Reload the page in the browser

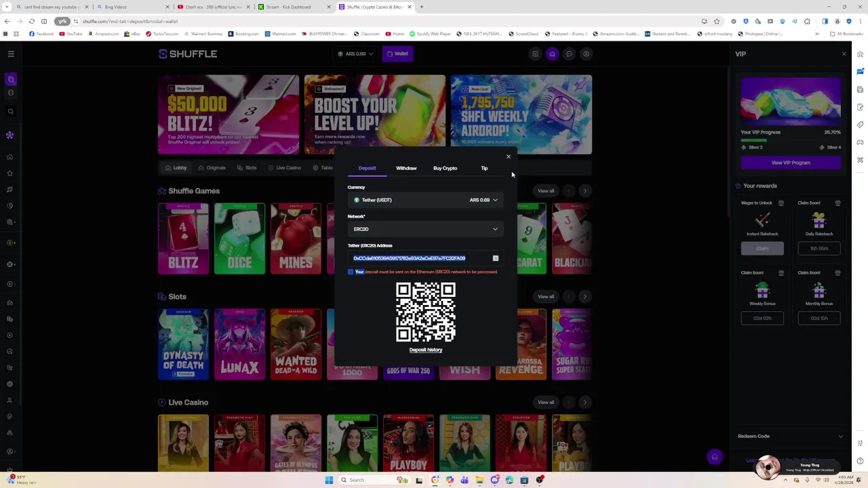click(x=31, y=21)
